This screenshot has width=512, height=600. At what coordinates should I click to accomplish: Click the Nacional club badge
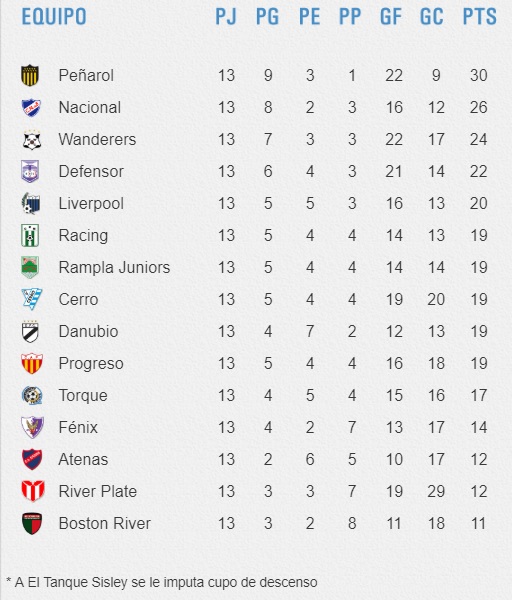[x=31, y=108]
